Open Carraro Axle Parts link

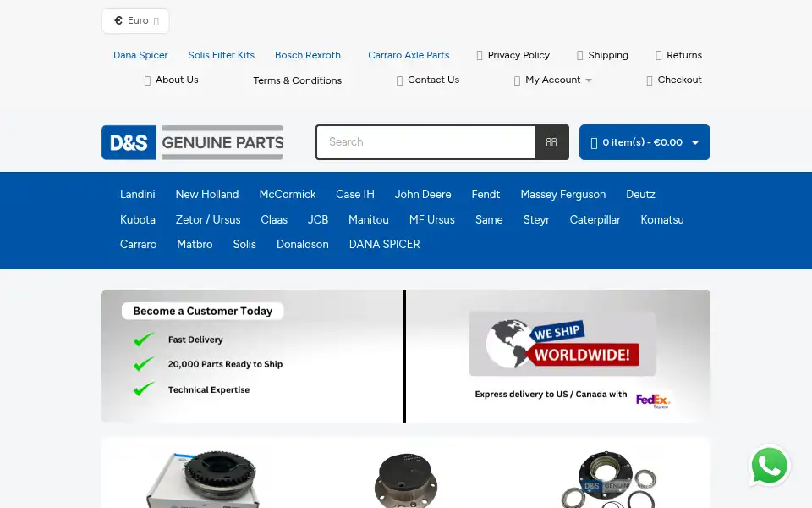(x=409, y=55)
